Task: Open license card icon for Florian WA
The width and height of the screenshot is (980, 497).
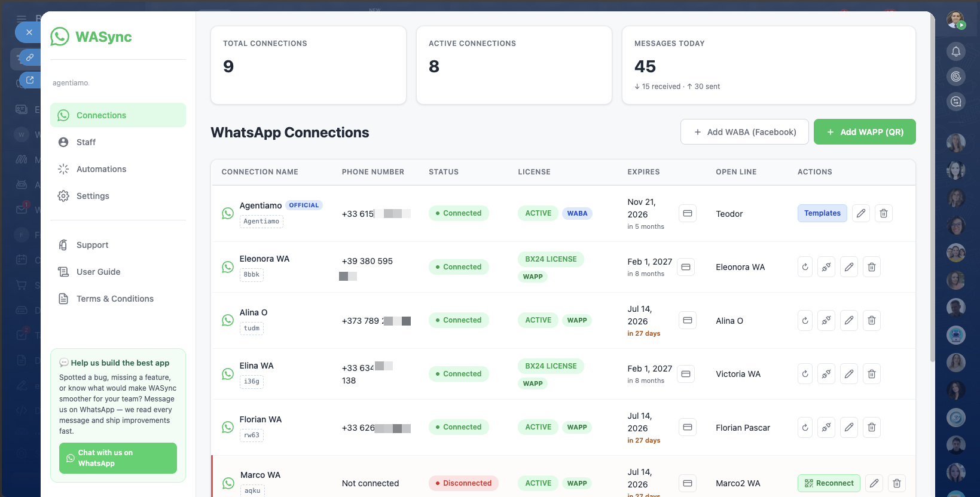Action: point(688,427)
